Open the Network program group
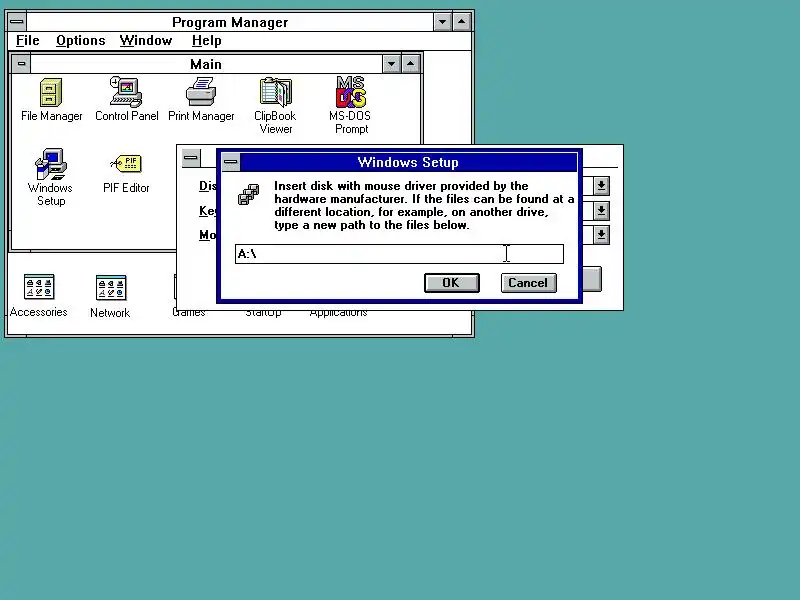 pyautogui.click(x=111, y=288)
